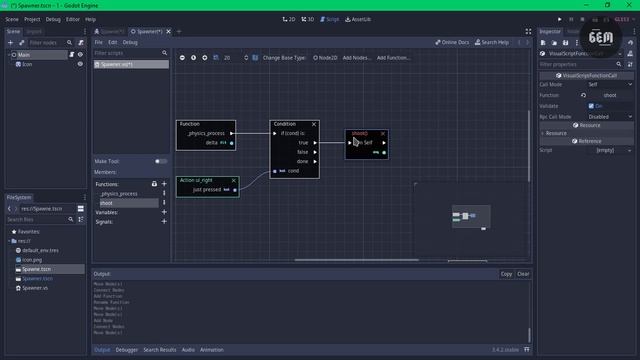
Task: Zoom out the visual script graph
Action: pos(182,58)
